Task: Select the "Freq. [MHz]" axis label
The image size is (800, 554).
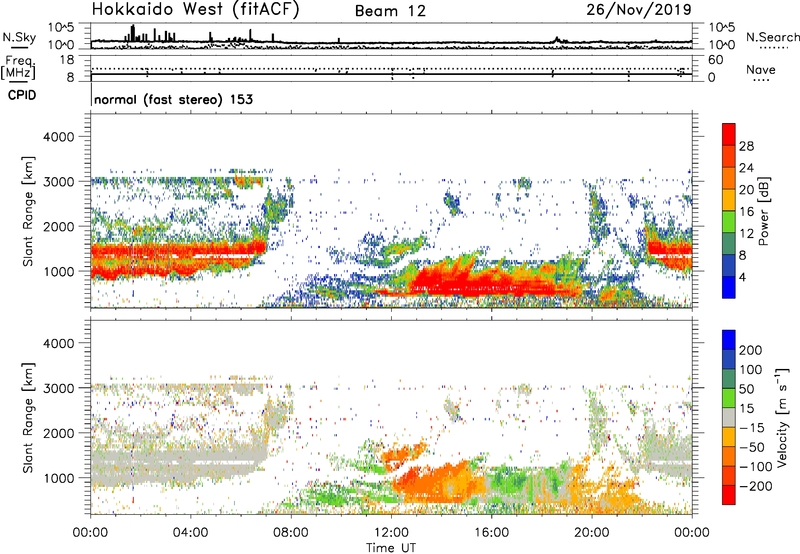Action: coord(18,68)
